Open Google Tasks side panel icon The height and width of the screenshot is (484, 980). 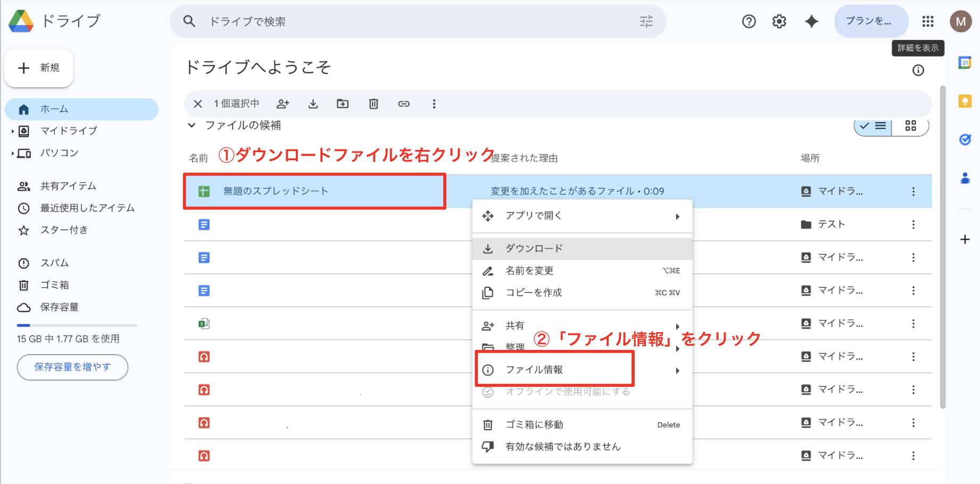965,139
